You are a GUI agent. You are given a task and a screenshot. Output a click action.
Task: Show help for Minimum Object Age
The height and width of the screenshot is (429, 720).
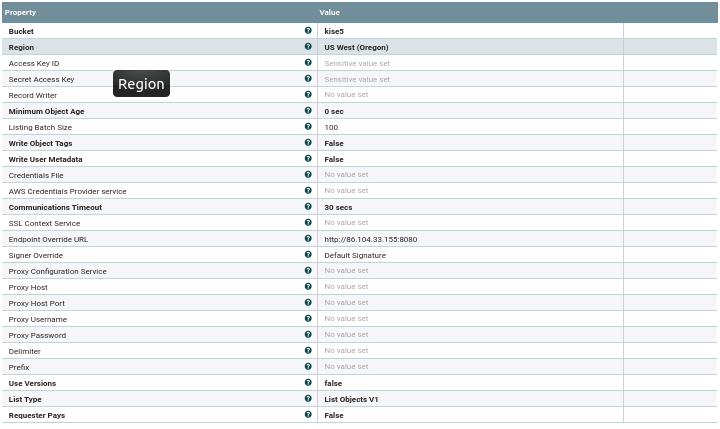[x=308, y=110]
